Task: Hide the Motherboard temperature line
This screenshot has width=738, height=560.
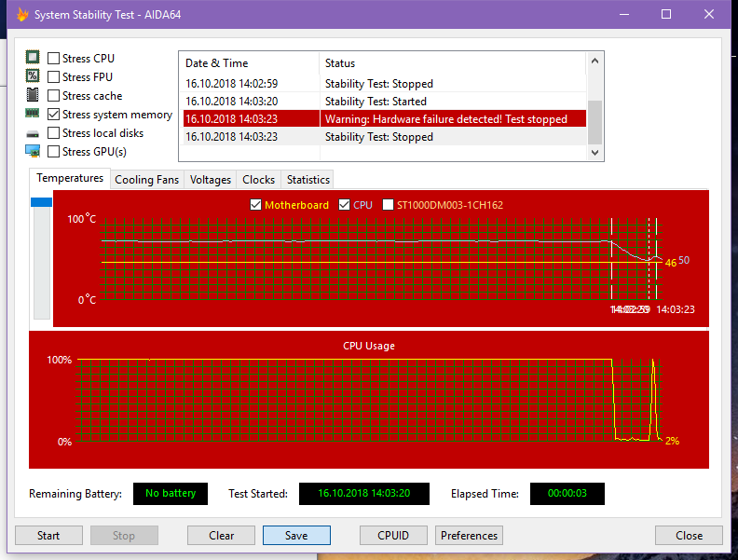Action: [255, 205]
